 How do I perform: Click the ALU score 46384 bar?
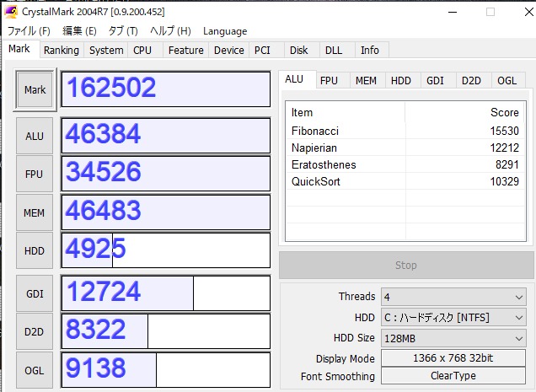point(166,136)
